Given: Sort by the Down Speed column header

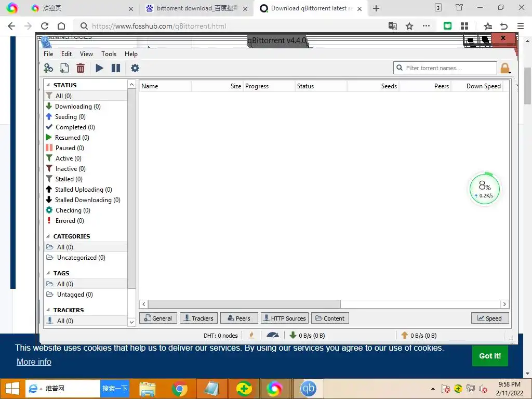Looking at the screenshot, I should [477, 86].
